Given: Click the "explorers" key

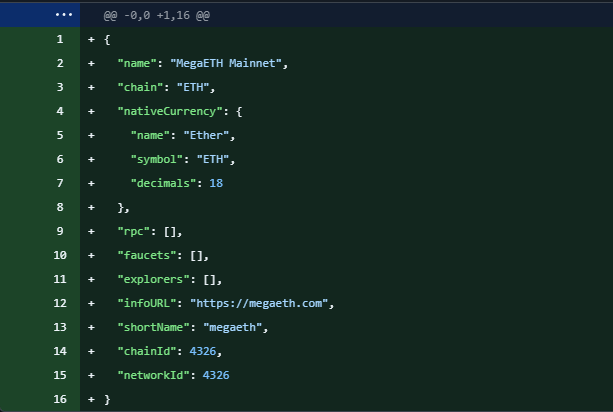Looking at the screenshot, I should pyautogui.click(x=153, y=279).
